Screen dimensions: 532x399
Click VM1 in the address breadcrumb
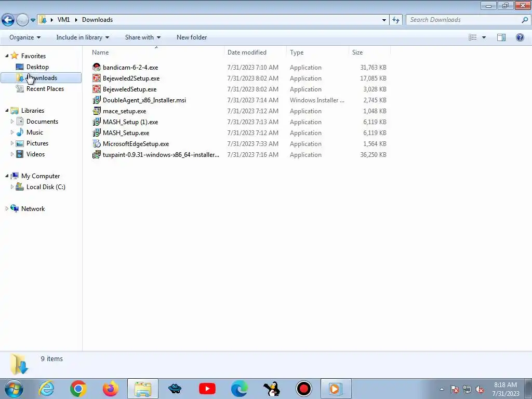tap(63, 20)
